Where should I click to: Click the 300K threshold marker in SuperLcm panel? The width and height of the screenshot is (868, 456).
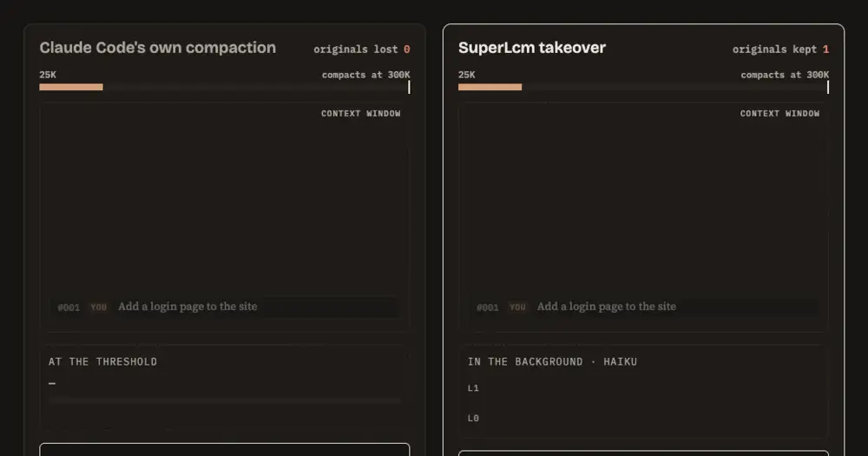point(828,87)
